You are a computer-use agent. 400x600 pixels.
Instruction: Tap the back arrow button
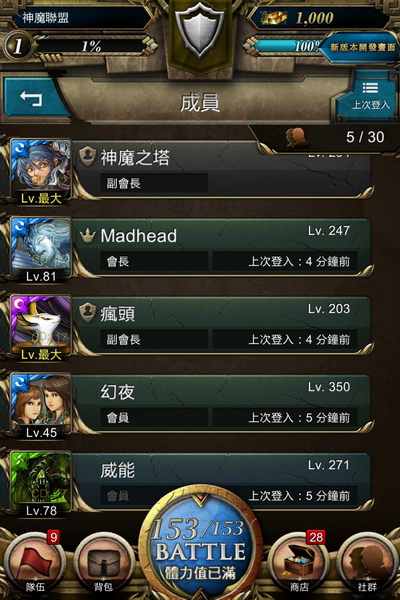pos(34,98)
